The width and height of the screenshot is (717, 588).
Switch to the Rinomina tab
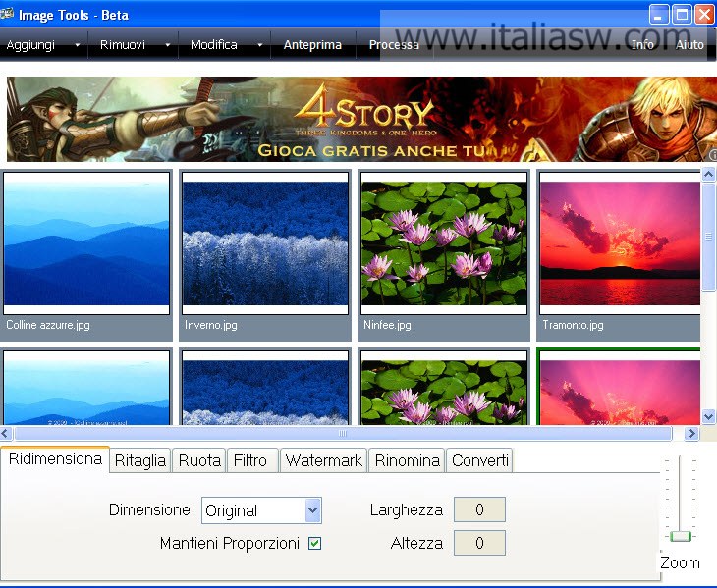[x=407, y=460]
